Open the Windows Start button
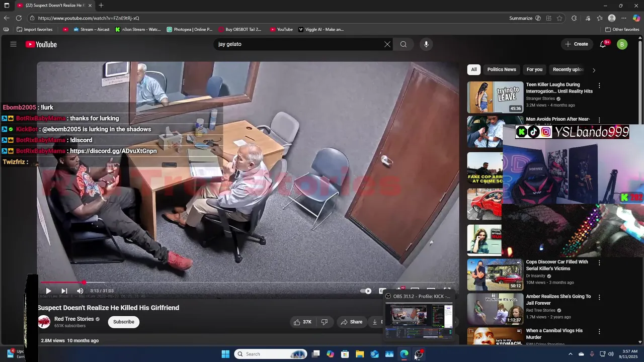 (225, 354)
